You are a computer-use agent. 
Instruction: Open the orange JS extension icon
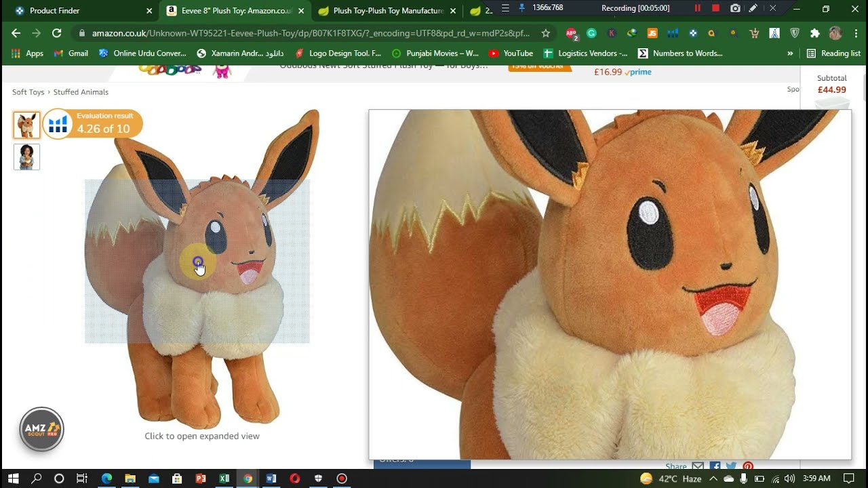(652, 33)
